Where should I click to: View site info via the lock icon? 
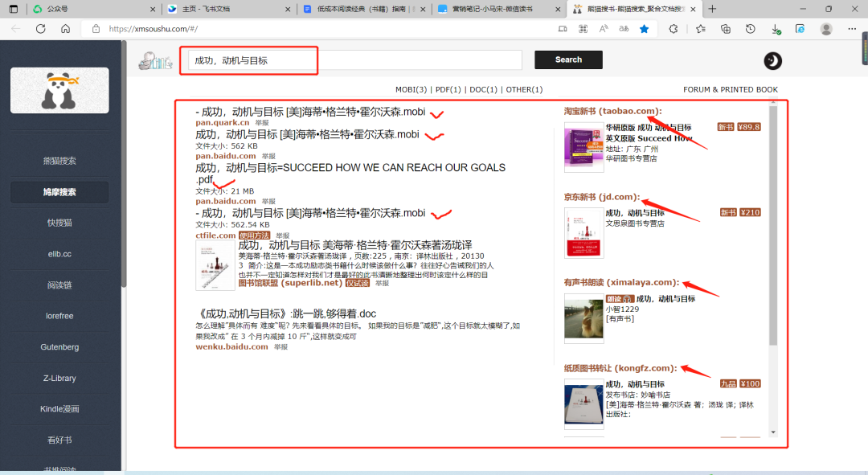(x=96, y=29)
